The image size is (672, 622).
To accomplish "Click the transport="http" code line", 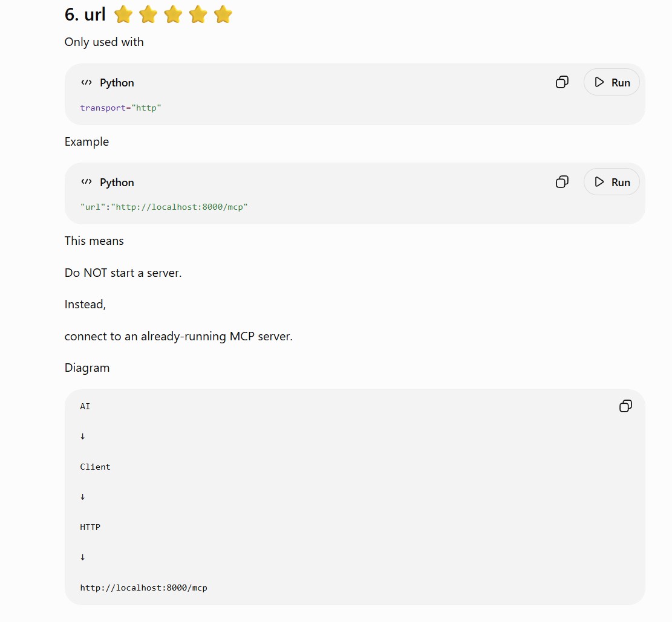I will point(120,108).
